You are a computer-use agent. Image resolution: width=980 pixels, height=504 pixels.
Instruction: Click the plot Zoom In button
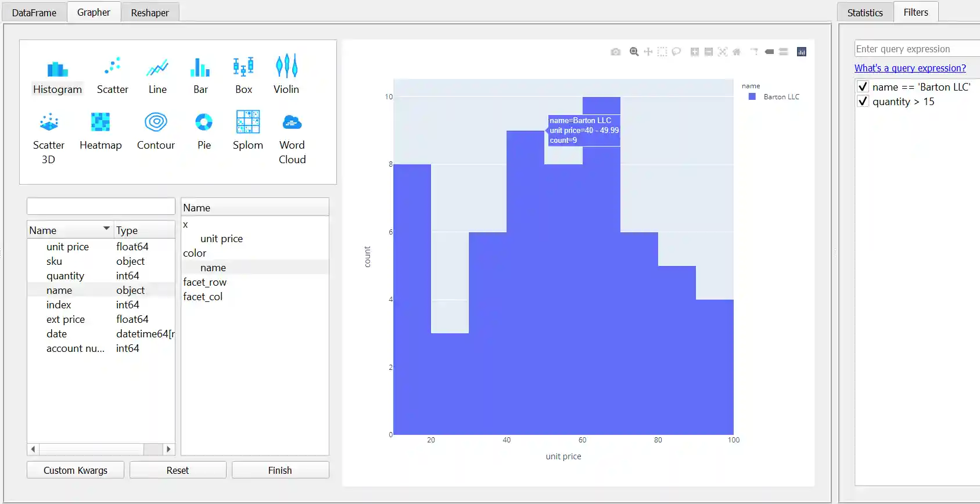695,52
